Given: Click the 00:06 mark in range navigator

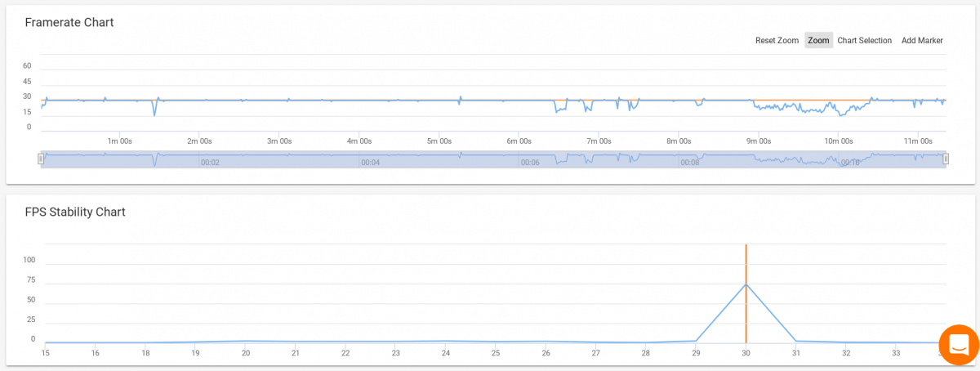Looking at the screenshot, I should click(530, 163).
